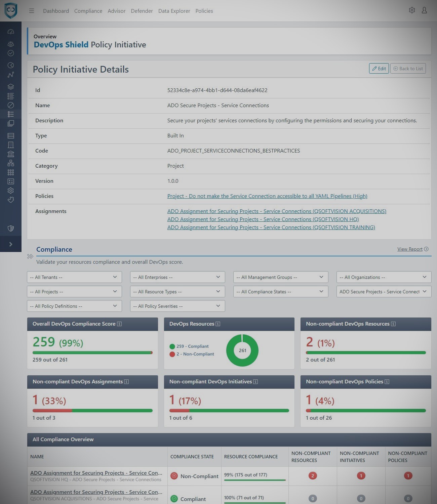Open the All Policy Severities dropdown
This screenshot has height=504, width=437.
[x=177, y=306]
